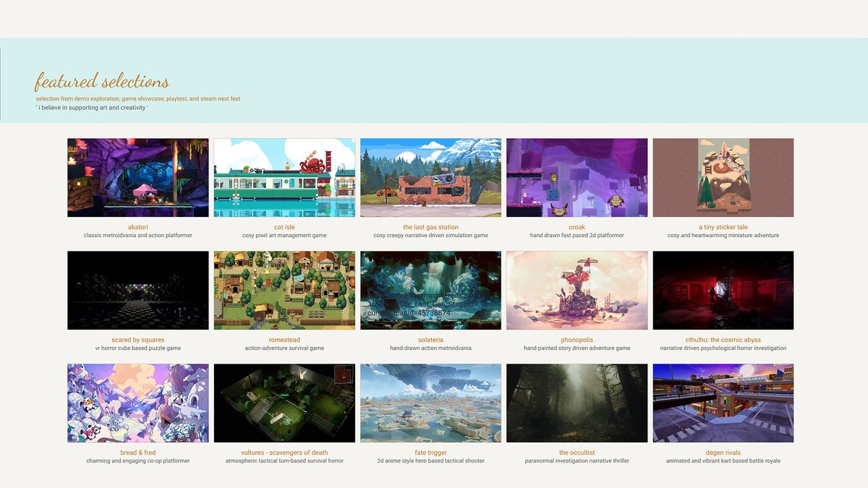Open the akatori game thumbnail
This screenshot has width=868, height=488.
(137, 178)
